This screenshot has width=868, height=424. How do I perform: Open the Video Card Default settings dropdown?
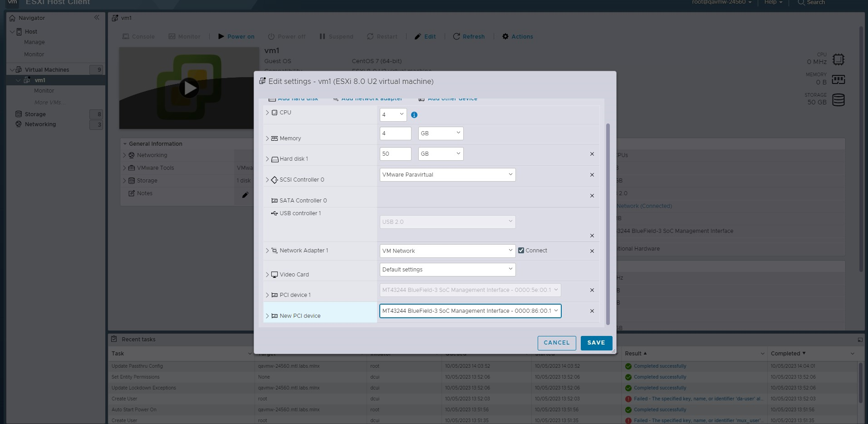(x=447, y=270)
